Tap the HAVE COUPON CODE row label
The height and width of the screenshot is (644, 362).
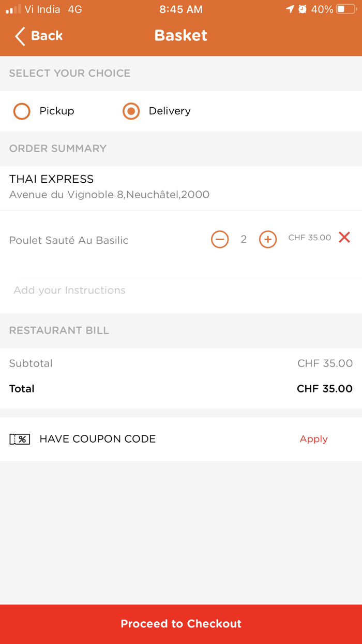(x=97, y=439)
